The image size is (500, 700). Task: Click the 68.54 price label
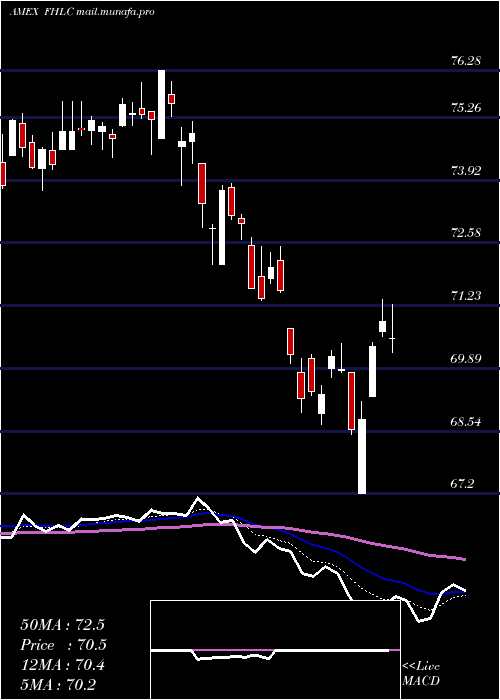pyautogui.click(x=466, y=421)
